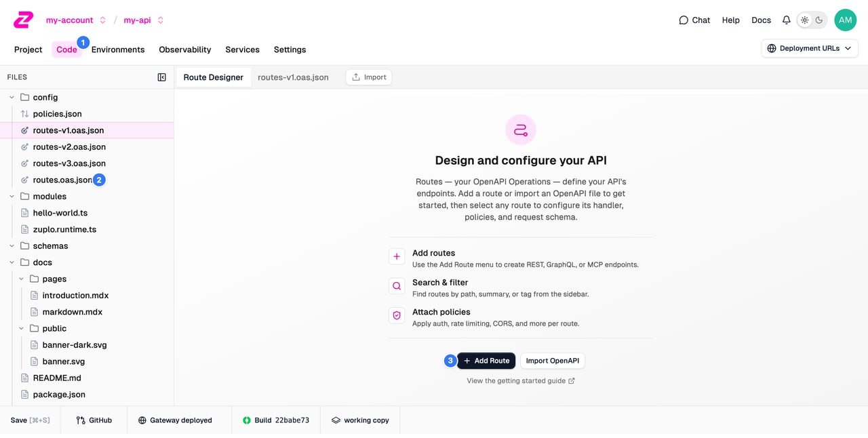Click the Zuplo logo icon

click(x=23, y=20)
